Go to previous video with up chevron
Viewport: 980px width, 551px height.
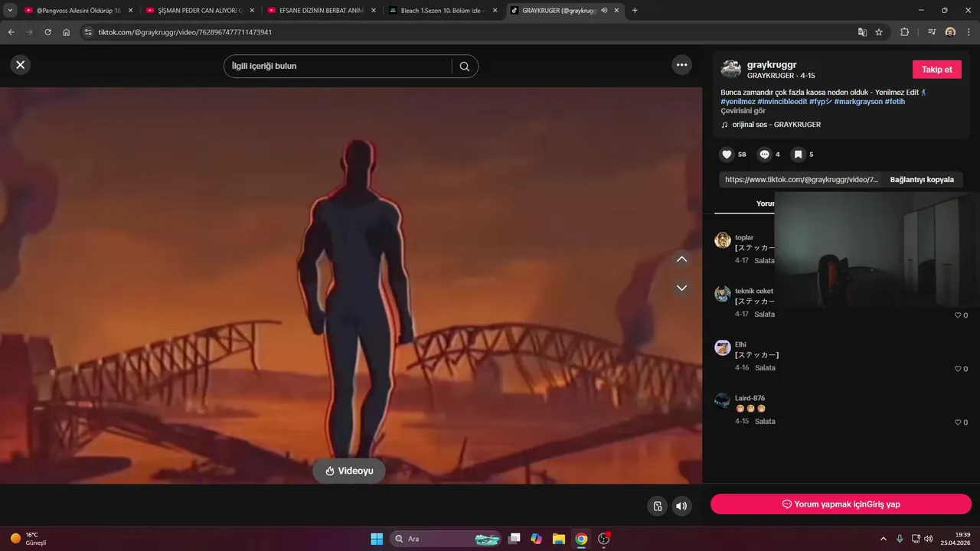click(x=681, y=259)
